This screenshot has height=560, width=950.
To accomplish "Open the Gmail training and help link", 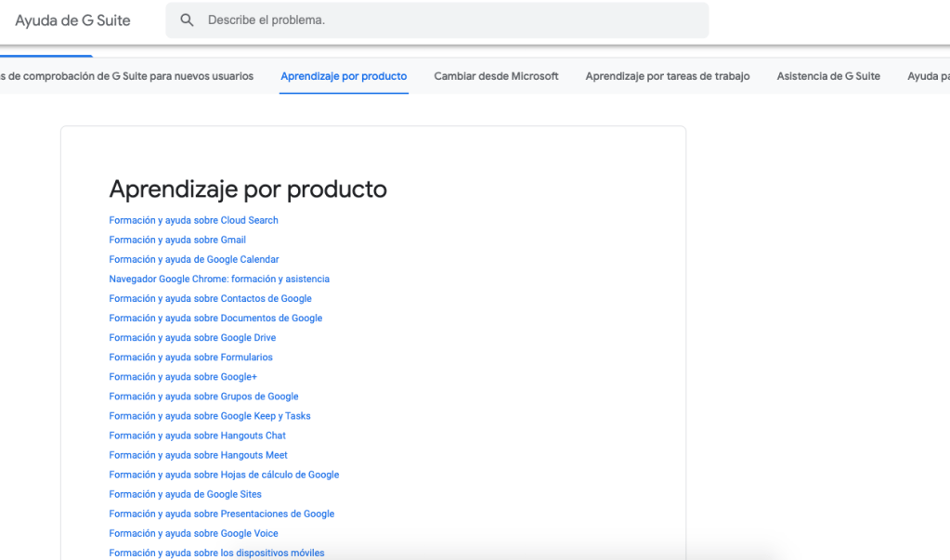I will [177, 240].
